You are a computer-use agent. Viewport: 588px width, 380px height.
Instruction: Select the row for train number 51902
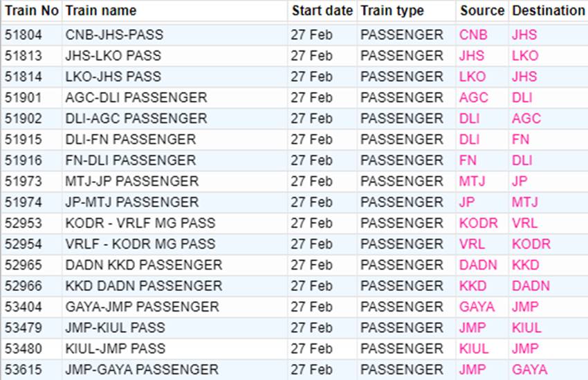coord(294,119)
